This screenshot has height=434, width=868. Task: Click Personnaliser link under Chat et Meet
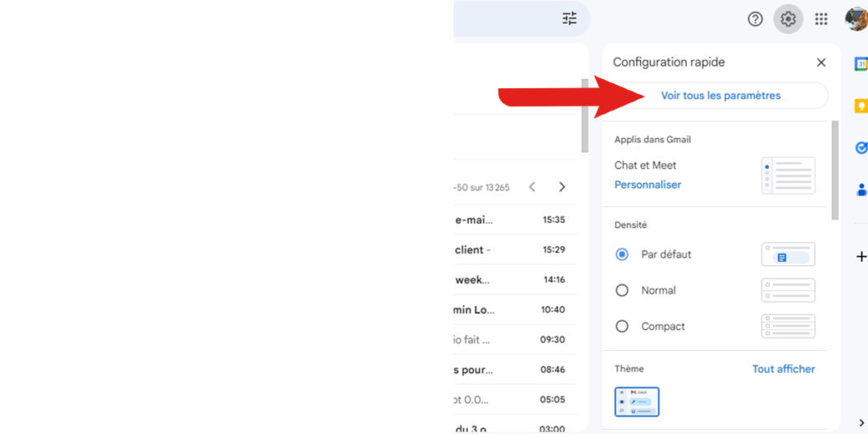648,185
